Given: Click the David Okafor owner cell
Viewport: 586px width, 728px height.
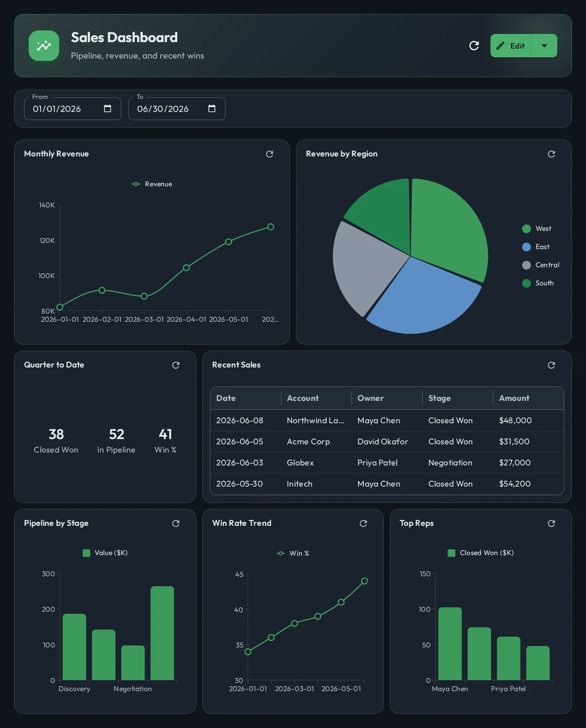Looking at the screenshot, I should pyautogui.click(x=387, y=442).
